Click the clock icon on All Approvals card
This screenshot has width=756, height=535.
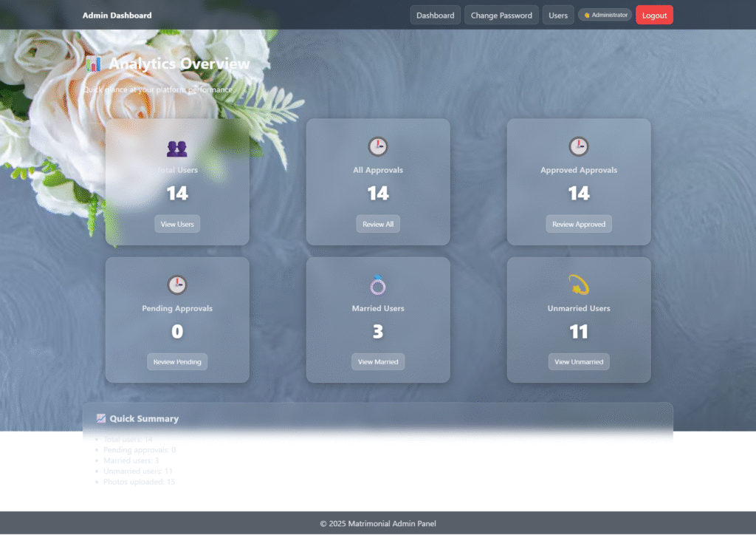point(378,146)
